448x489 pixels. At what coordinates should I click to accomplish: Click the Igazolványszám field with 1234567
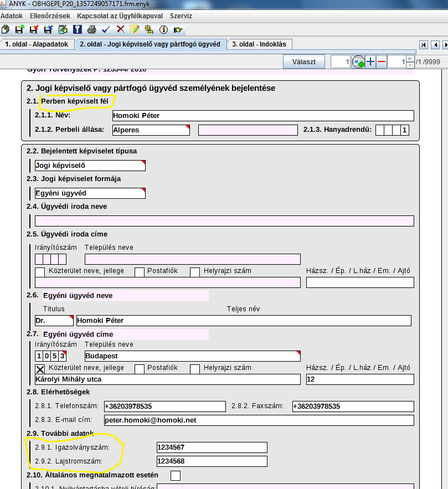pyautogui.click(x=212, y=447)
